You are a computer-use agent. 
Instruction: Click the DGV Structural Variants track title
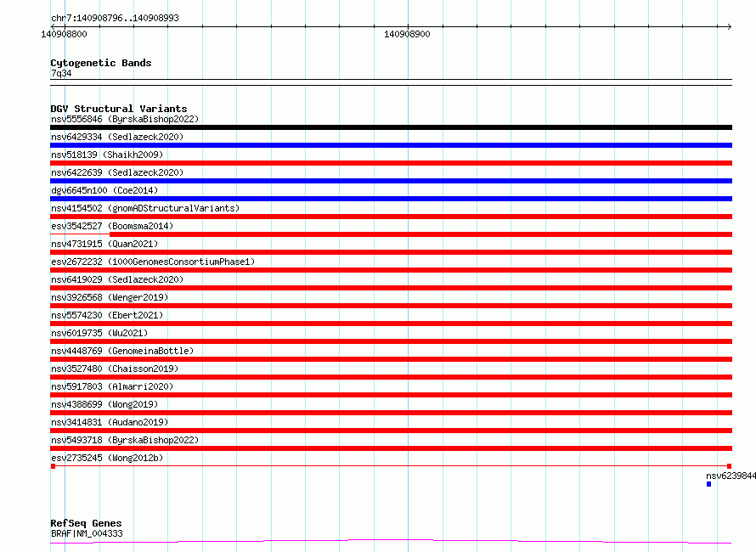[x=119, y=109]
